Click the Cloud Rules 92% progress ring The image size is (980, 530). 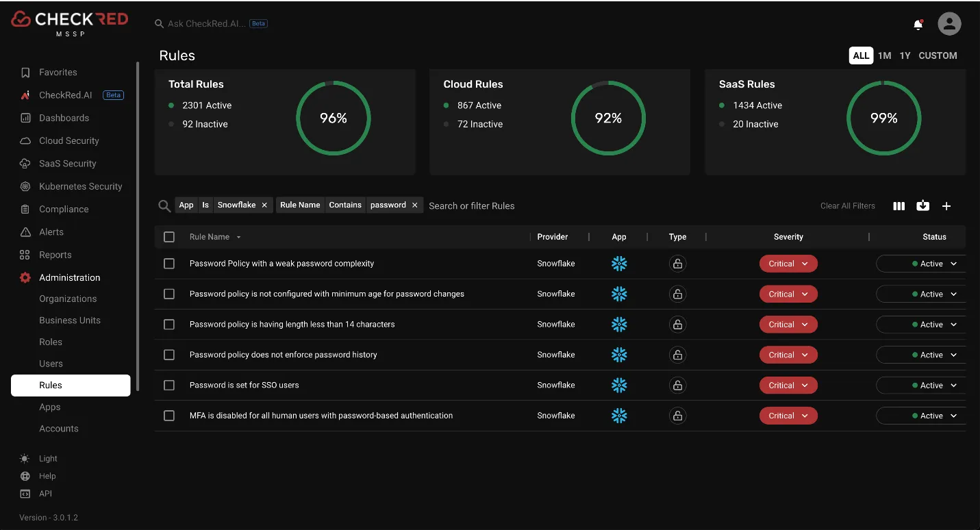(608, 118)
